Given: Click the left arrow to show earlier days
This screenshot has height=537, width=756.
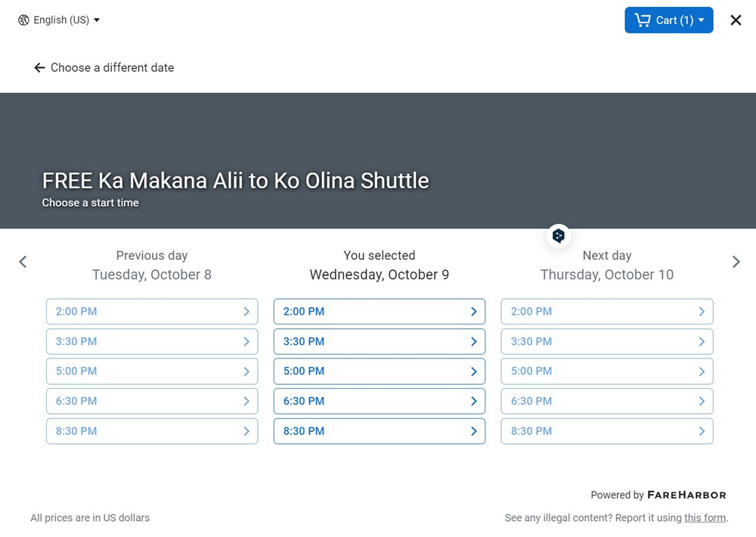Looking at the screenshot, I should tap(23, 262).
